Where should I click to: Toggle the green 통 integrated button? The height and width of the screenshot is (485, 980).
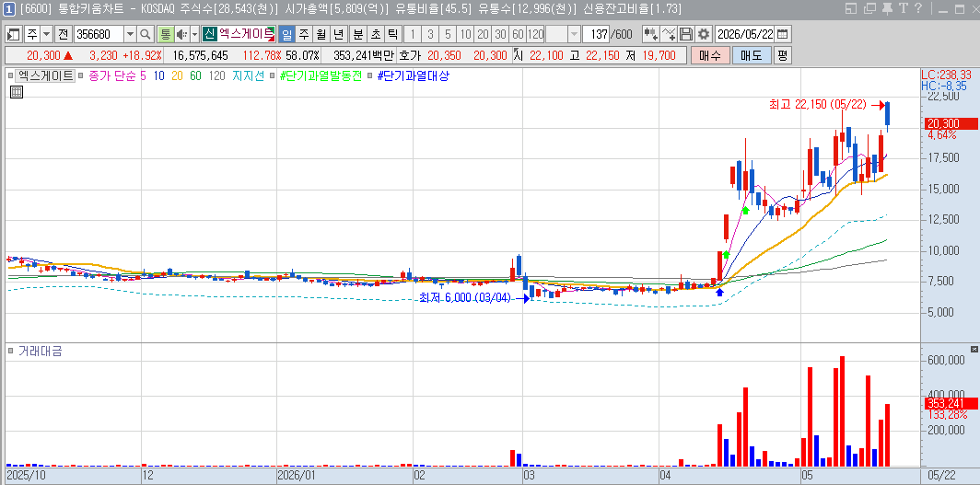click(x=165, y=34)
